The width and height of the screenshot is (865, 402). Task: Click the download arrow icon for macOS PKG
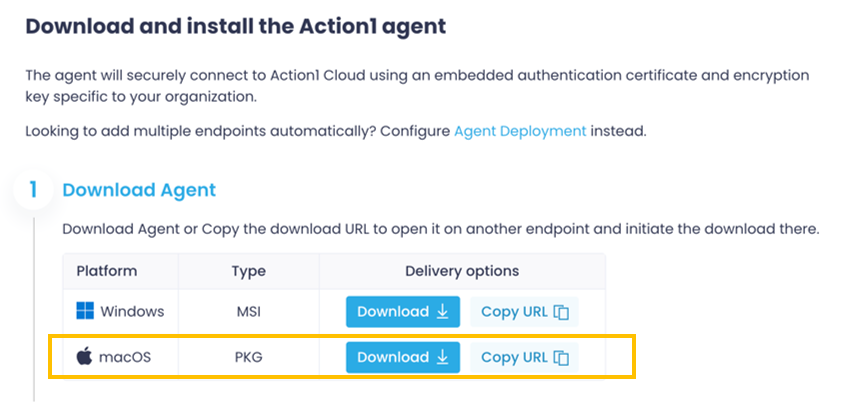coord(443,357)
